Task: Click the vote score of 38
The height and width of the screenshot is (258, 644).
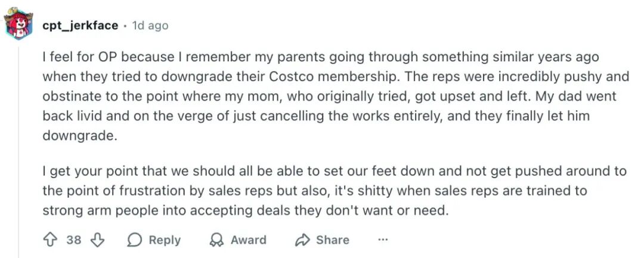Action: 74,240
